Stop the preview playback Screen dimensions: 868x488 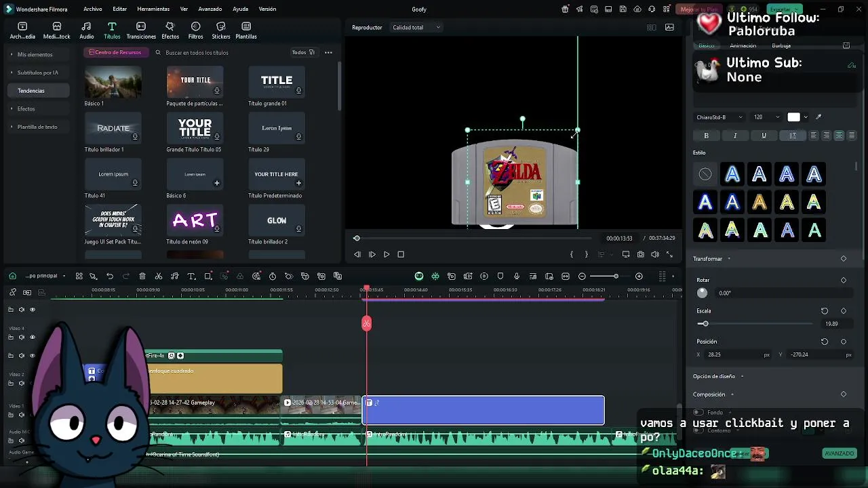[401, 254]
